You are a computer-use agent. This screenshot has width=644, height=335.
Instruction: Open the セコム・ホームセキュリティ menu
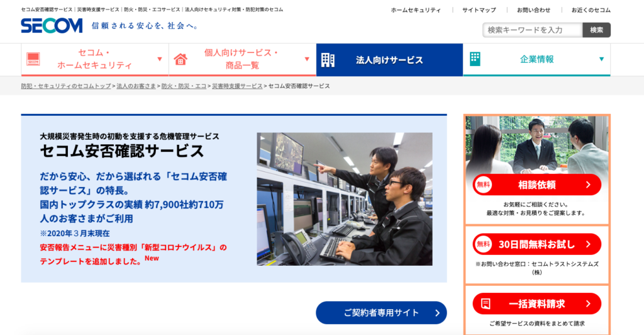[95, 60]
